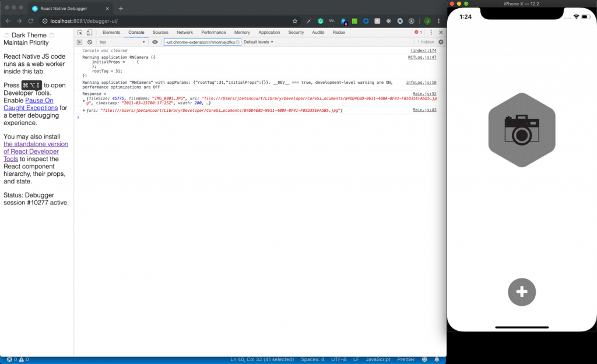Toggle the device toolbar icon in DevTools
The image size is (597, 364).
click(89, 32)
